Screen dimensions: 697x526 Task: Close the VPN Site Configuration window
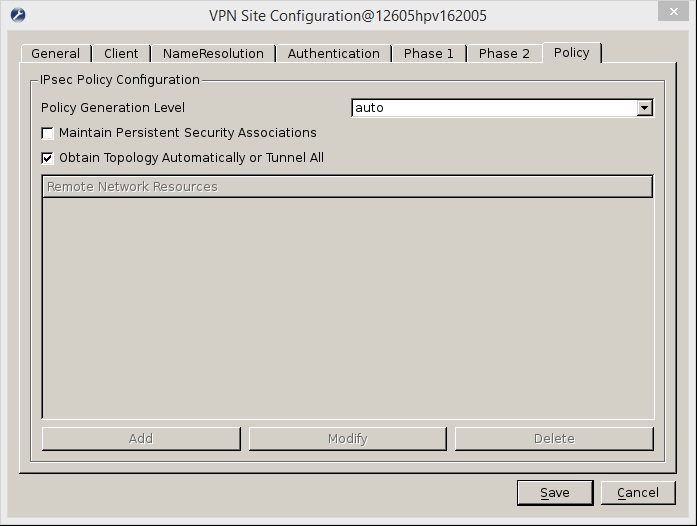pyautogui.click(x=672, y=13)
